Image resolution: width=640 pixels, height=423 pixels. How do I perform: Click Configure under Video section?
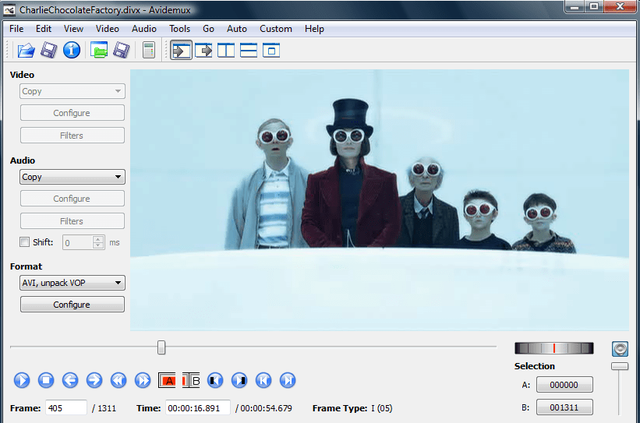tap(72, 113)
